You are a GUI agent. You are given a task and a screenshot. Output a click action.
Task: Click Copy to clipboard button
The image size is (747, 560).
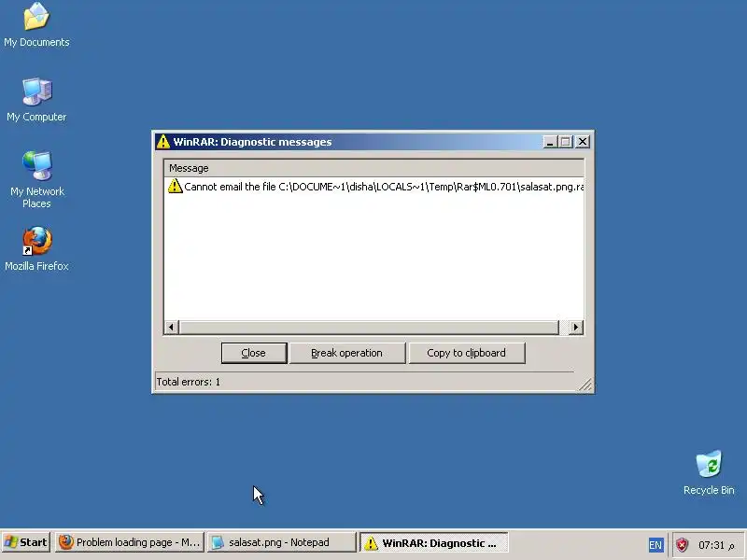[467, 353]
